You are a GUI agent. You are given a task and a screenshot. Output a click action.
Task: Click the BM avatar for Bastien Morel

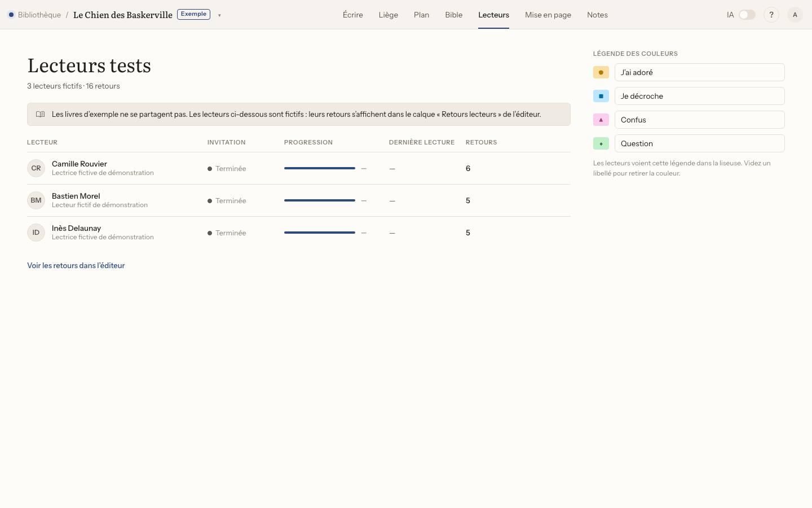pyautogui.click(x=36, y=200)
